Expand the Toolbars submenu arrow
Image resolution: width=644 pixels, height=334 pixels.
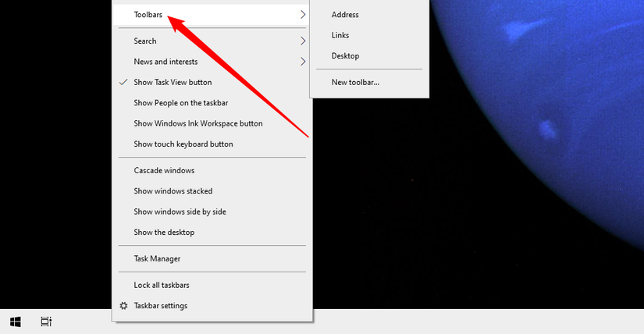(x=303, y=15)
